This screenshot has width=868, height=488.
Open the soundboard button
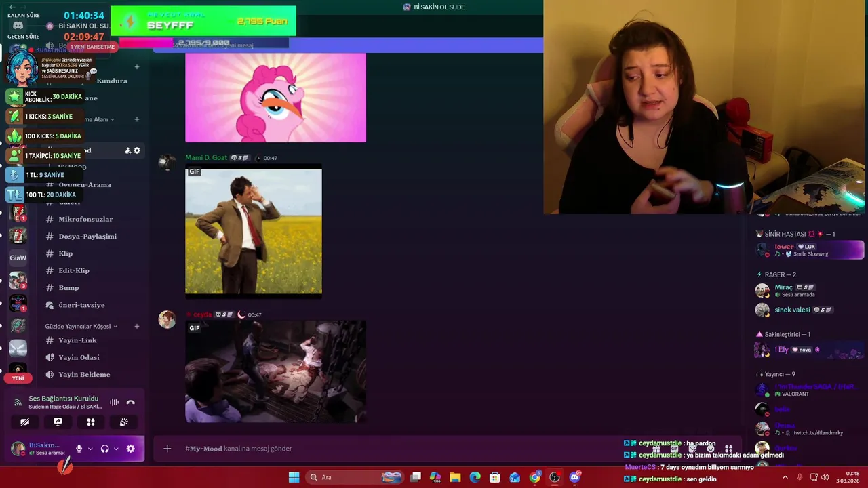click(124, 422)
